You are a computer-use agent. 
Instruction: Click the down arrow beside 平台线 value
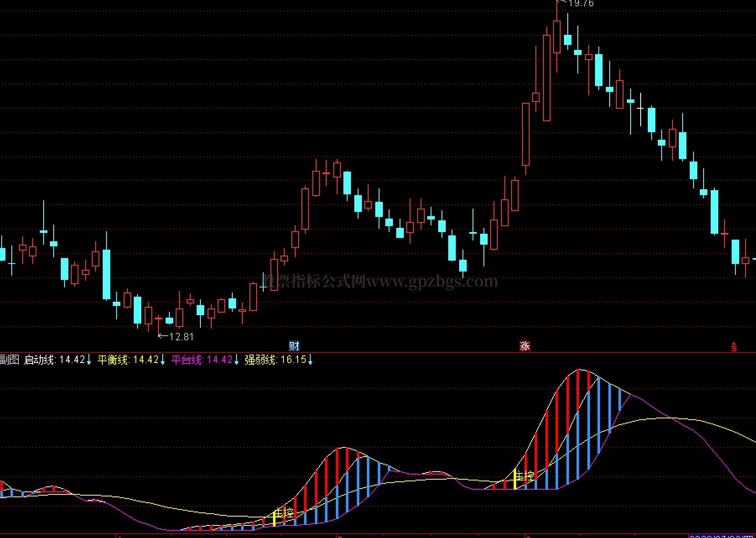coord(236,360)
